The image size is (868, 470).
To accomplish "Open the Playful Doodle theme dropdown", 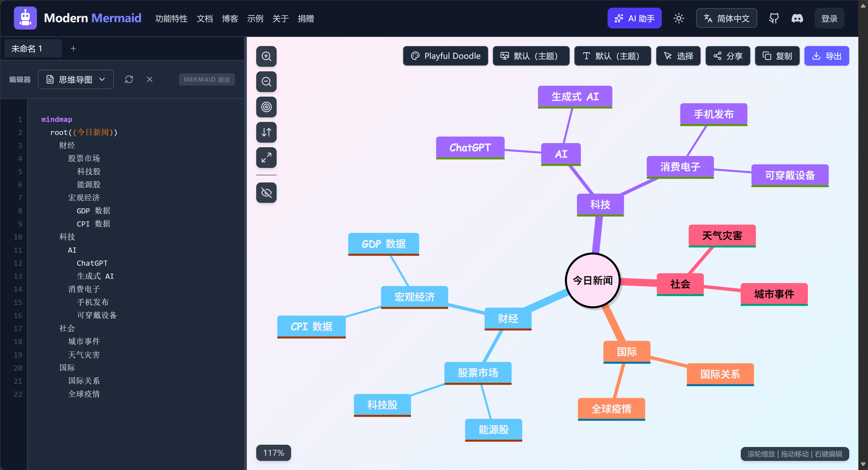I will coord(445,56).
